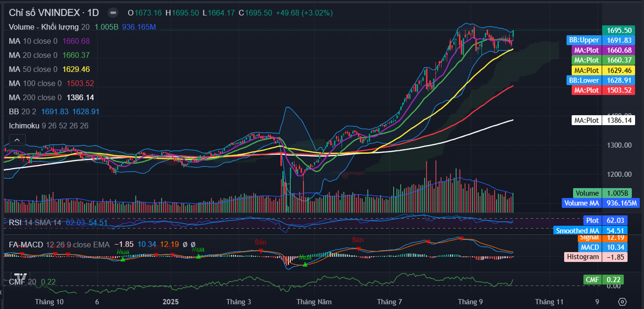Select the Chỉ số VNINDEX symbol title
The width and height of the screenshot is (644, 309).
[x=51, y=13]
